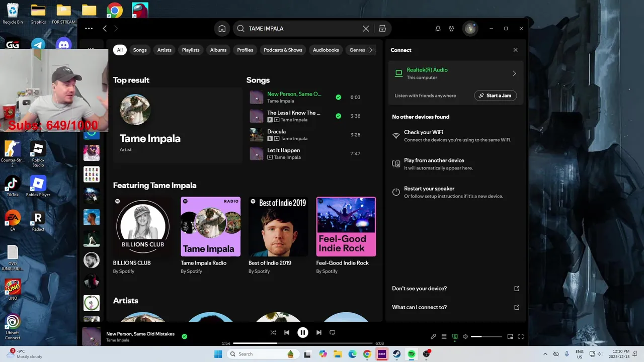This screenshot has height=362, width=644.
Task: Select the Albums filter chip
Action: (218, 50)
